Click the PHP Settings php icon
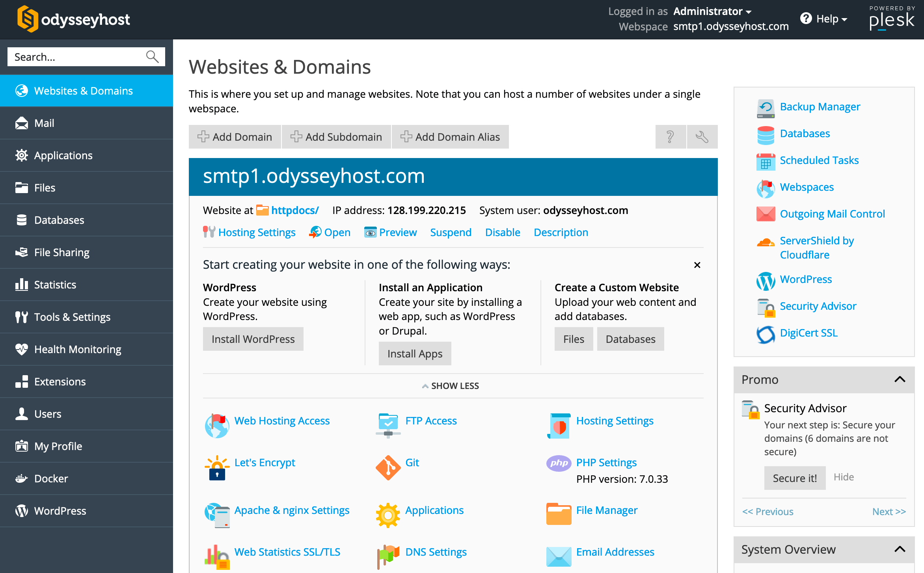 point(559,463)
